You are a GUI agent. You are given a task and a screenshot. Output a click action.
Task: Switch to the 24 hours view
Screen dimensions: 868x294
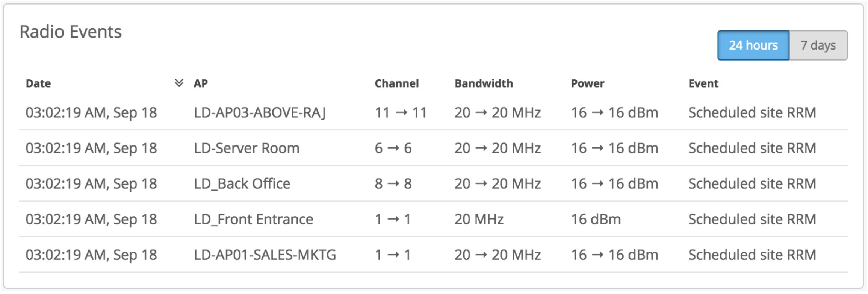(753, 45)
